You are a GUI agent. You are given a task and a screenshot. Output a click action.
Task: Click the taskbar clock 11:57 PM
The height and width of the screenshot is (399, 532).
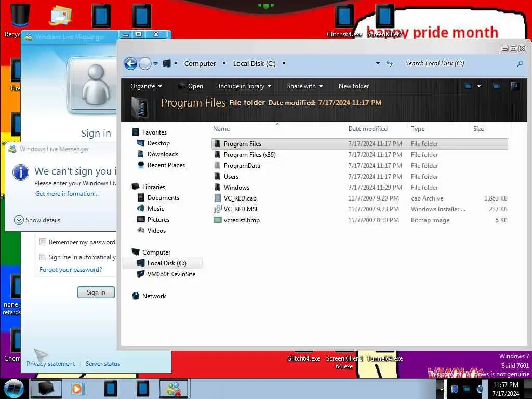click(x=506, y=385)
